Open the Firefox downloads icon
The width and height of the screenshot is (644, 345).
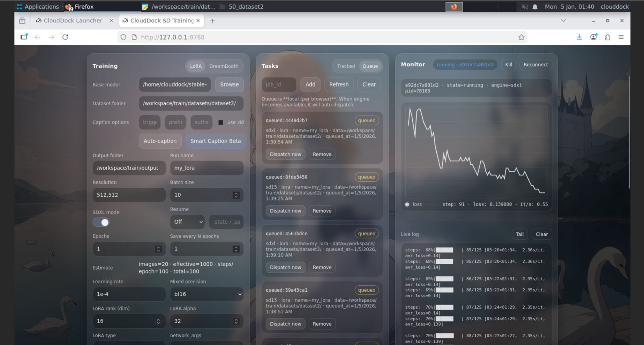coord(579,37)
